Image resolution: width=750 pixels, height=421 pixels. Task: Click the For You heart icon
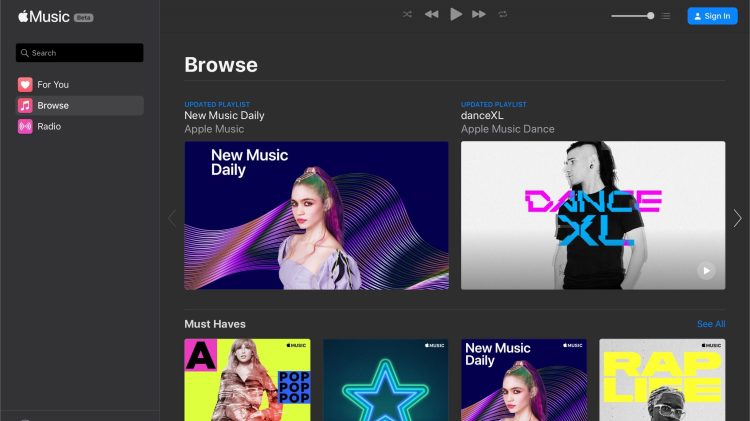coord(25,85)
